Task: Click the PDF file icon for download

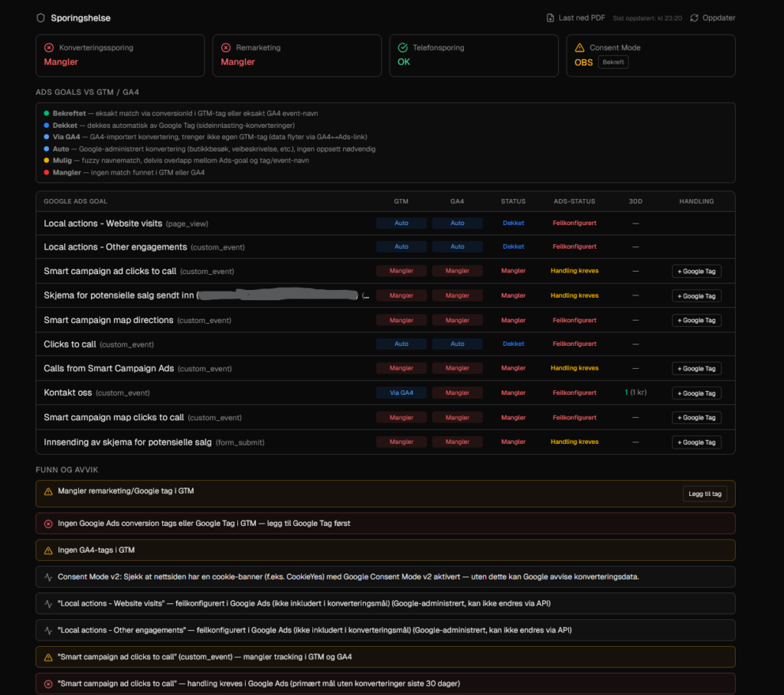Action: click(550, 18)
